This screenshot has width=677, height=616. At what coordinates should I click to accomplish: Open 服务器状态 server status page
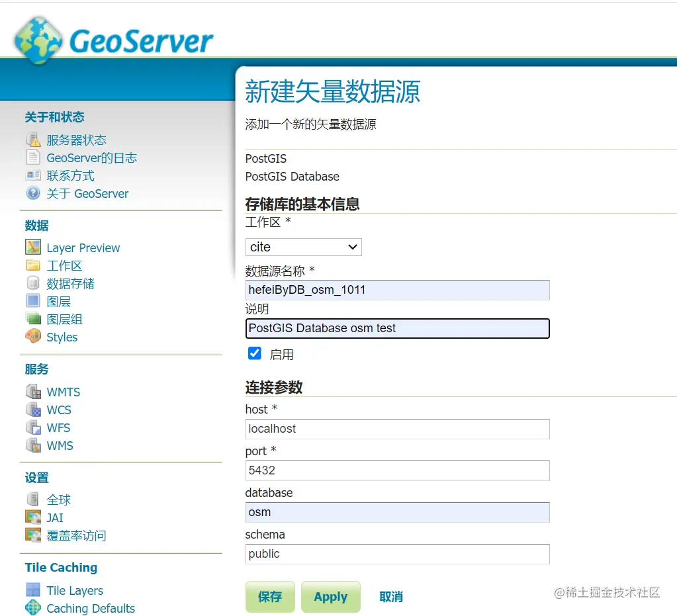tap(76, 140)
